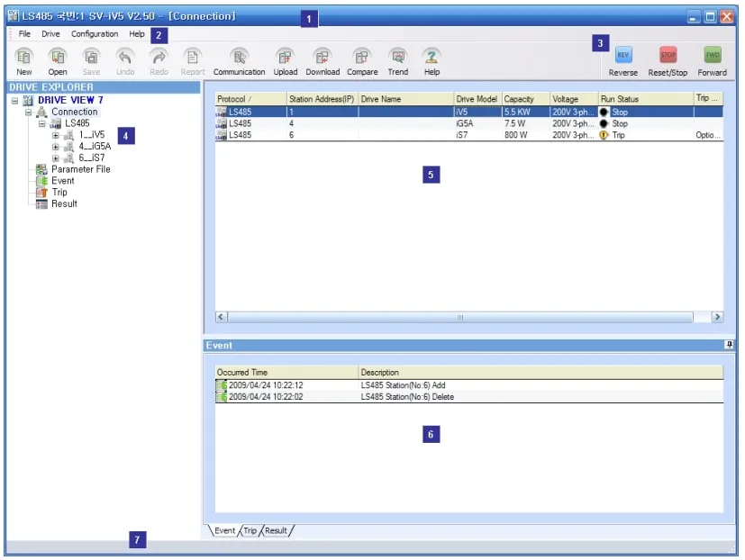Viewport: 745px width, 560px height.
Task: Click the horizontal scrollbar right arrow
Action: tap(717, 317)
